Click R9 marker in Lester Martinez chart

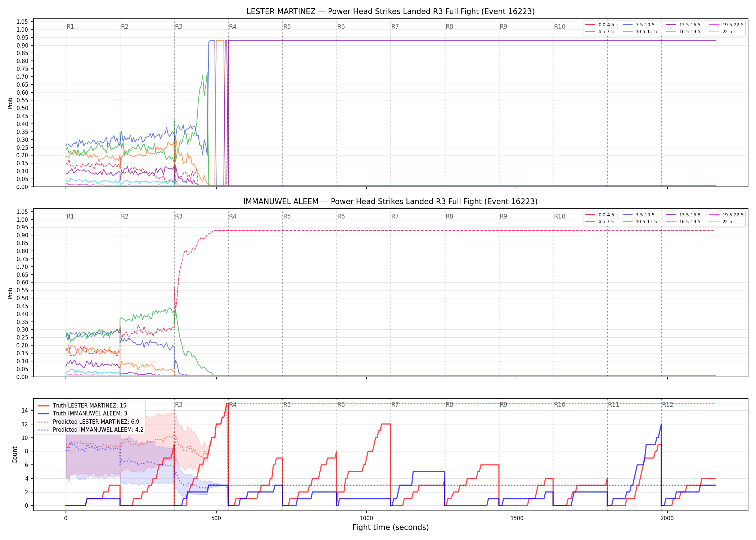point(503,27)
